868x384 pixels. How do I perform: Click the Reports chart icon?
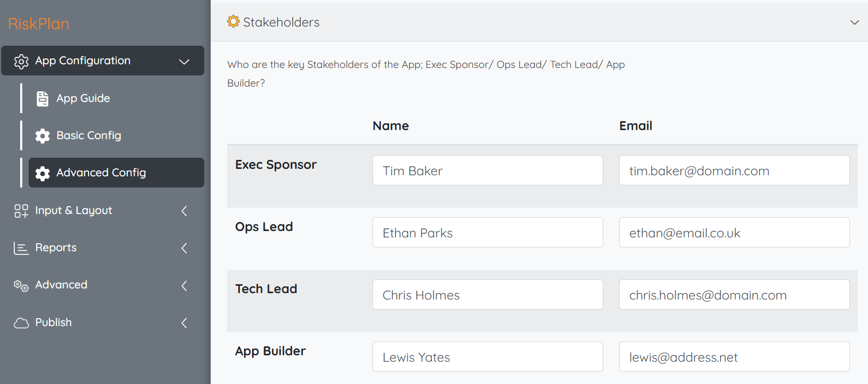(x=21, y=248)
